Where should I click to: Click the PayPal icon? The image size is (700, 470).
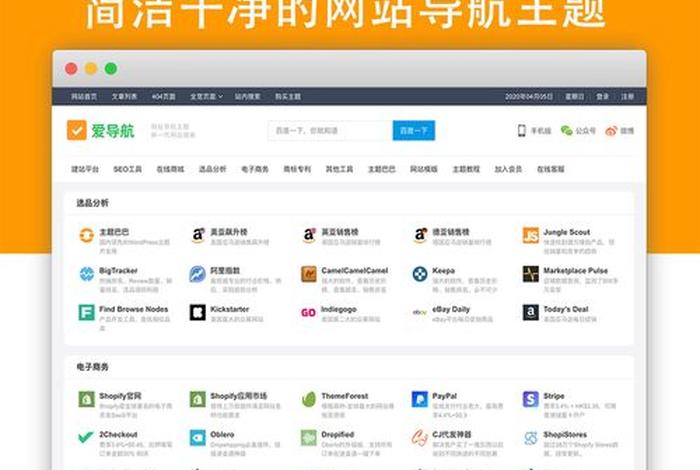(x=420, y=399)
